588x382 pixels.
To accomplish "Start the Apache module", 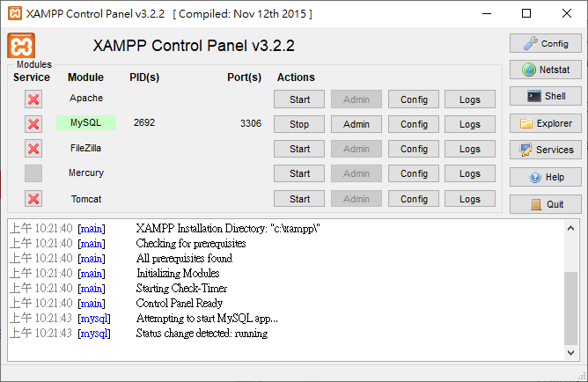I will 299,99.
